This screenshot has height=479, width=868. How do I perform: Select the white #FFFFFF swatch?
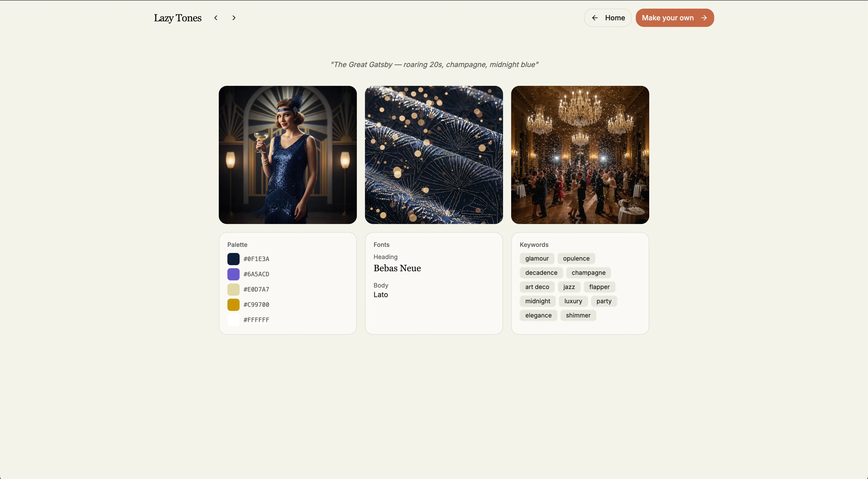point(233,320)
